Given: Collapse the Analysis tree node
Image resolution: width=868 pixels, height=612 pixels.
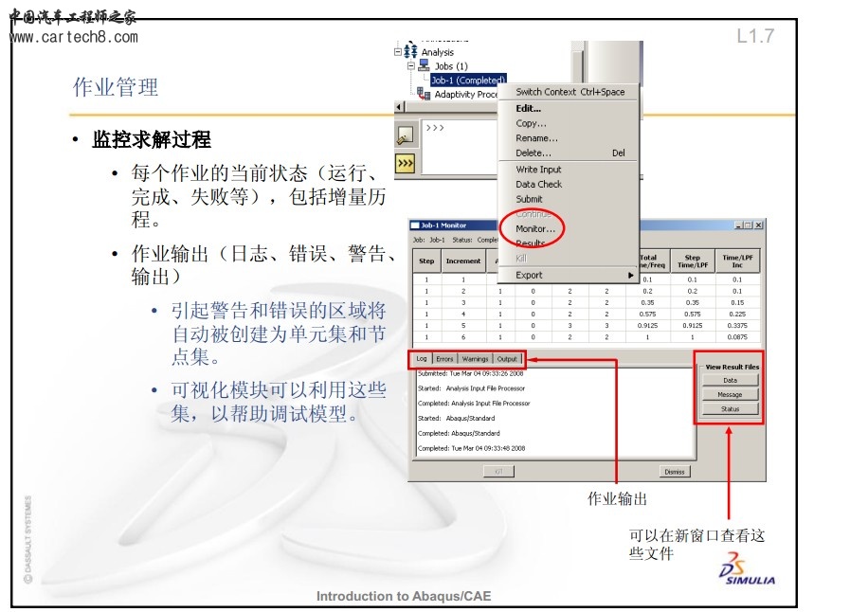Looking at the screenshot, I should [399, 52].
